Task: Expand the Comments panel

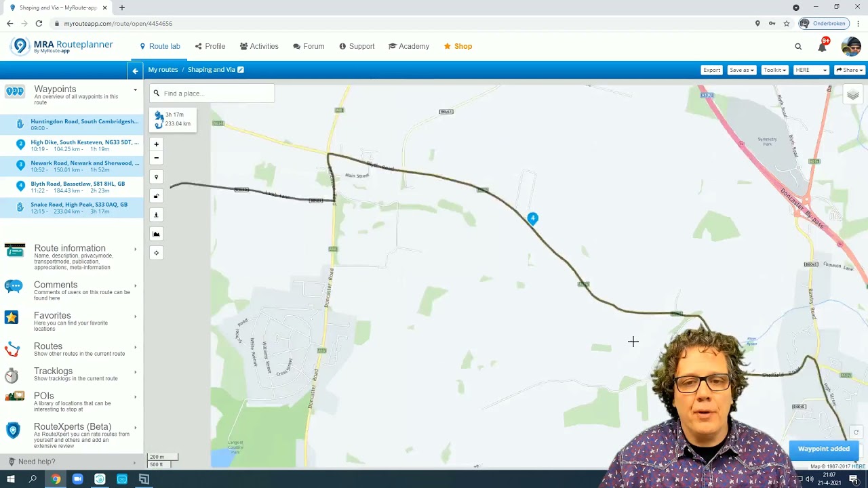Action: [72, 290]
